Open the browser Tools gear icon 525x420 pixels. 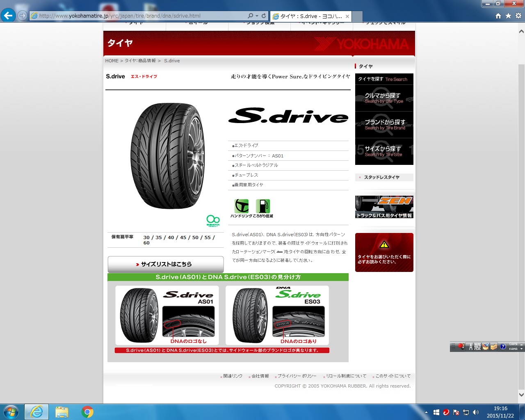coord(518,16)
